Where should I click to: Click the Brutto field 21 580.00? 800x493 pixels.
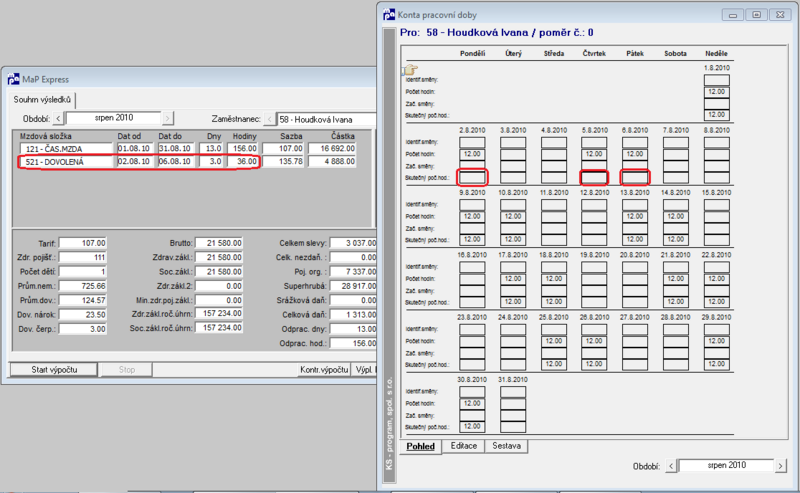click(219, 243)
